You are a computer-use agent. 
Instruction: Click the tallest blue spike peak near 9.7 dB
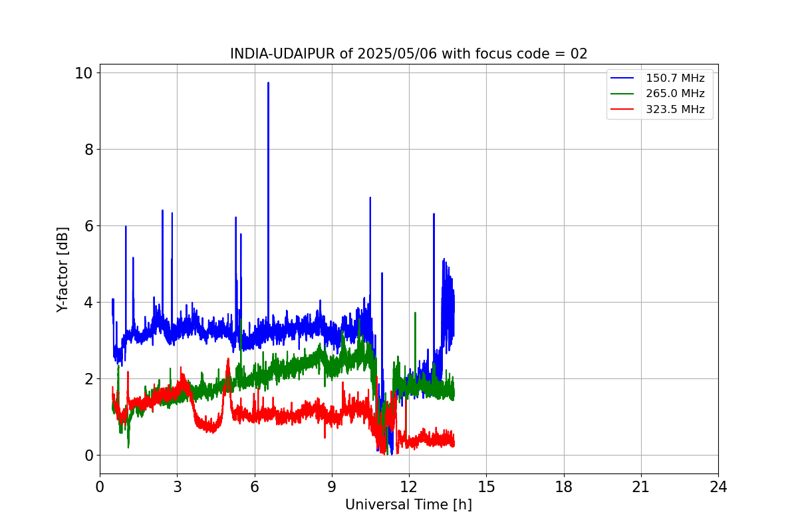[x=268, y=83]
